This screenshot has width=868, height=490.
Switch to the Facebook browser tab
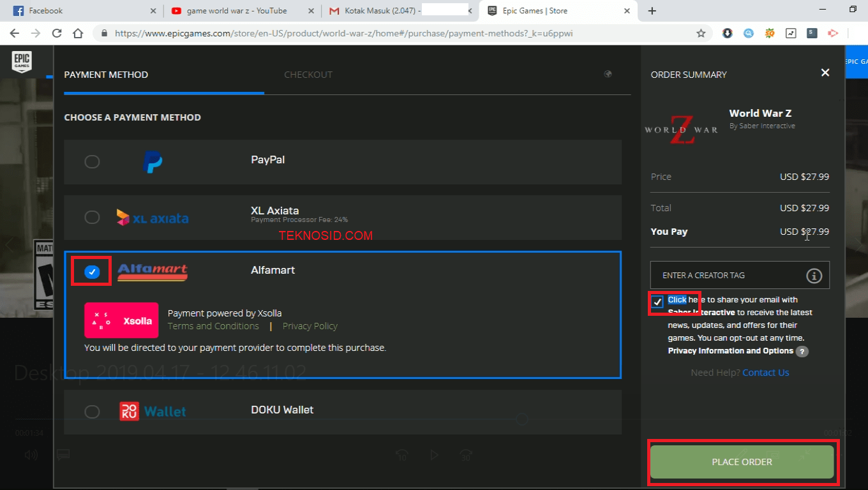tap(83, 11)
